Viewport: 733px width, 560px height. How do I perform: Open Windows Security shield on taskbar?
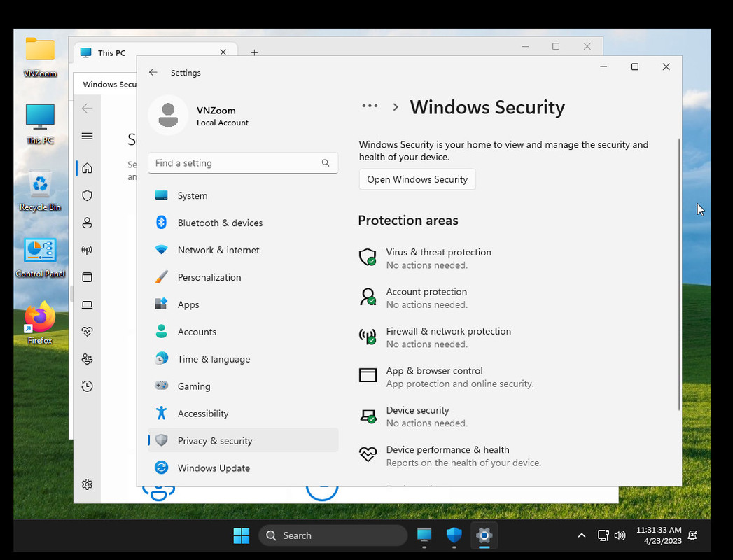tap(454, 535)
